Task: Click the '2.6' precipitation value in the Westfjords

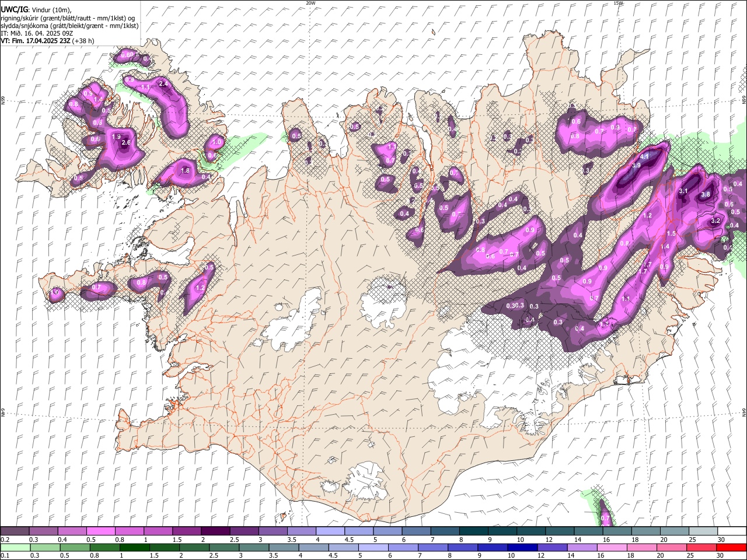Action: [125, 143]
